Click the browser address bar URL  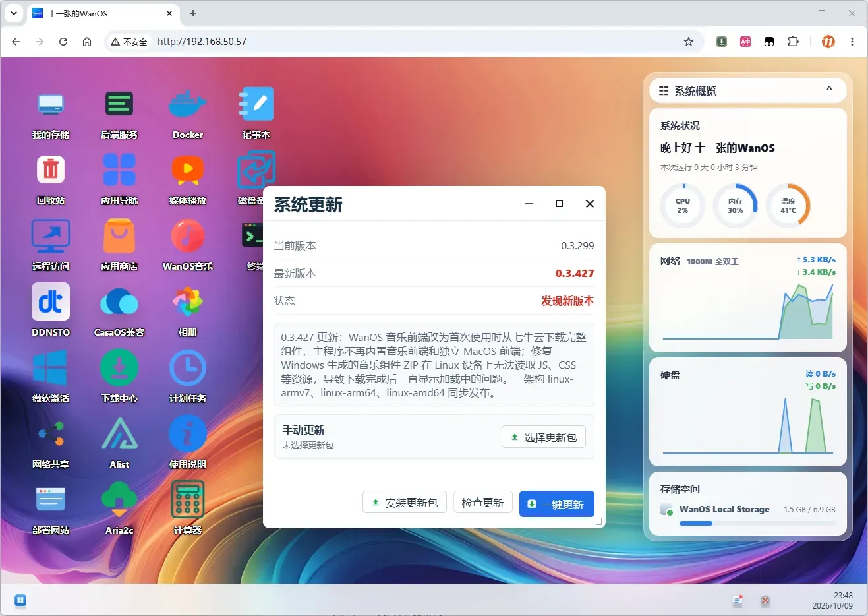point(202,41)
